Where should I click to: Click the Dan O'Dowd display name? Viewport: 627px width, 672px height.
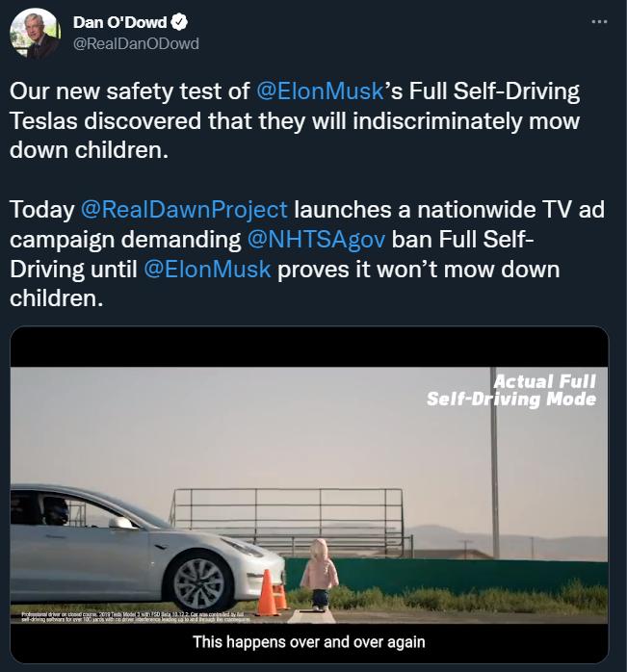119,22
